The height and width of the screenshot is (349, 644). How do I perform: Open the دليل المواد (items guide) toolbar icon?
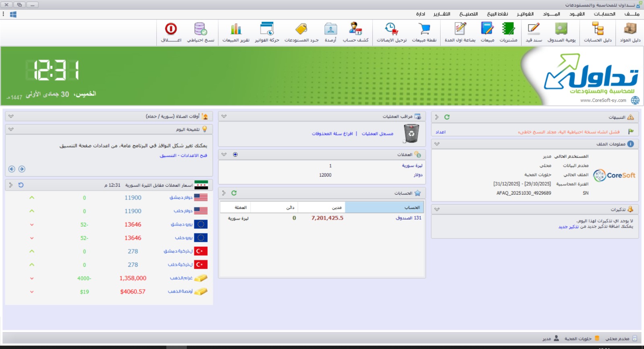[x=630, y=32]
